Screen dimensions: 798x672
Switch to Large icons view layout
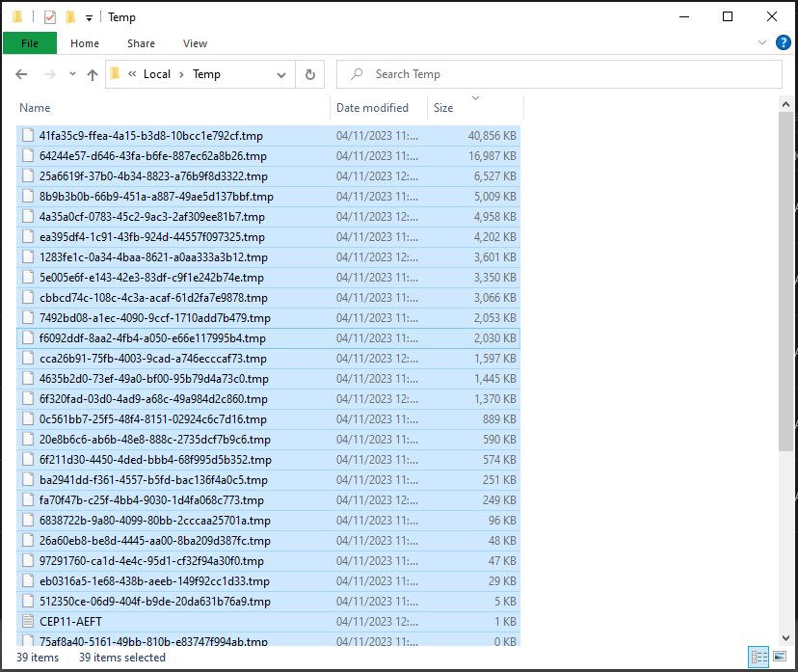click(780, 657)
